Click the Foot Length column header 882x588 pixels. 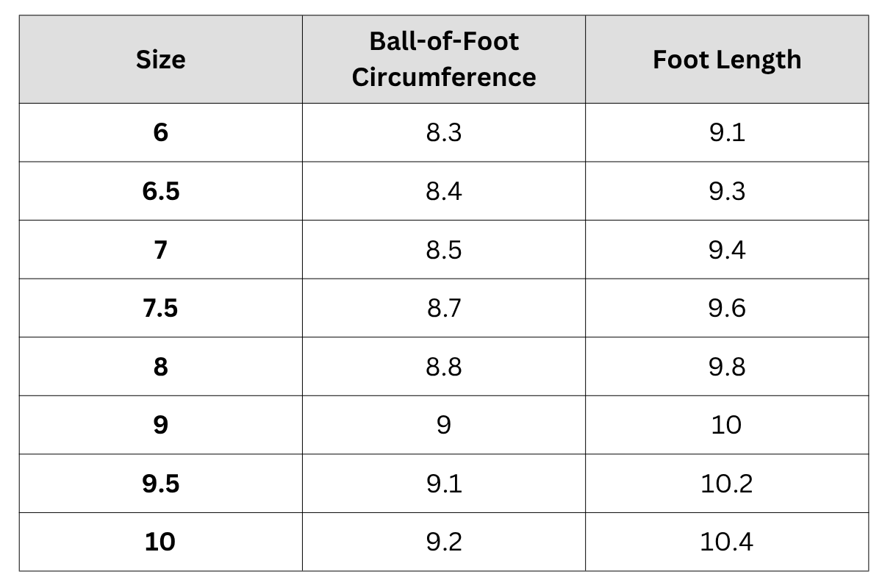(x=726, y=60)
